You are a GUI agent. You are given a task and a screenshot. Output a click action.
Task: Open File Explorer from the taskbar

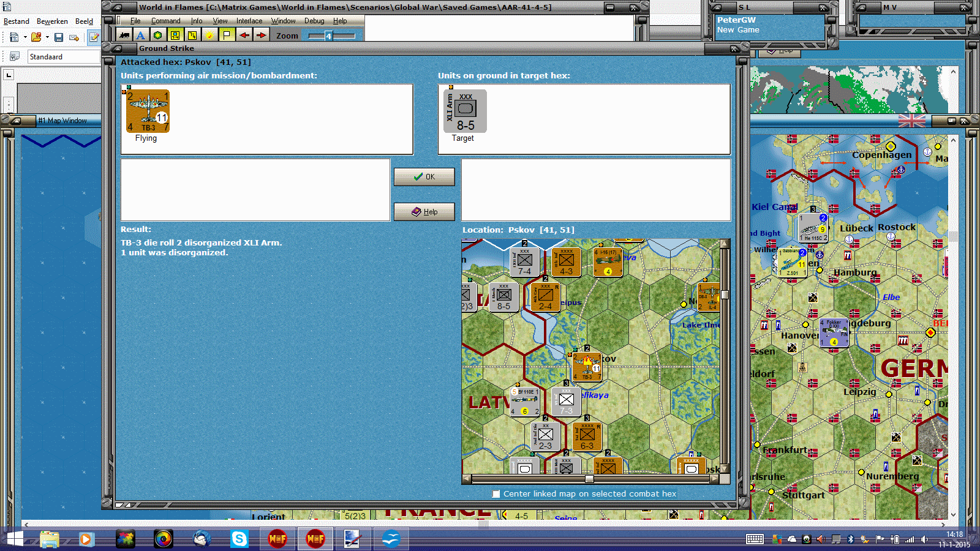click(49, 539)
